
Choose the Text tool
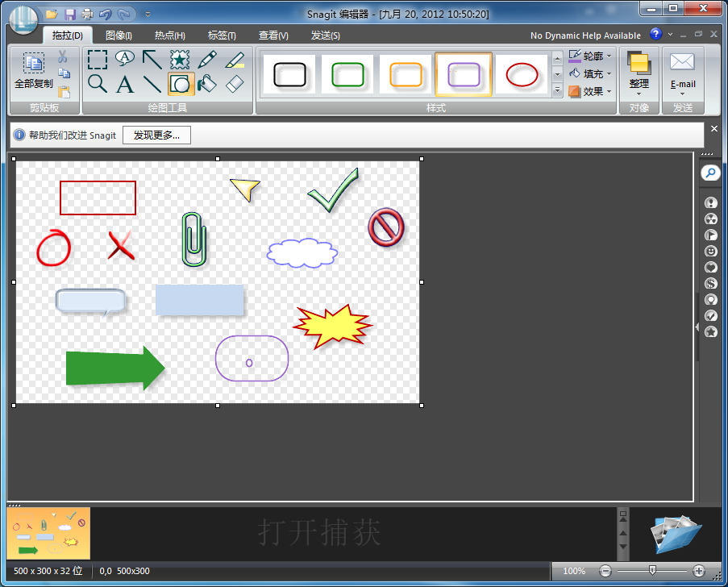point(125,84)
